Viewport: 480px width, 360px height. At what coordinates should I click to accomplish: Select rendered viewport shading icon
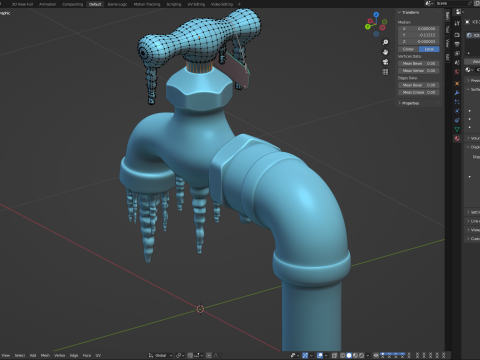pos(361,355)
